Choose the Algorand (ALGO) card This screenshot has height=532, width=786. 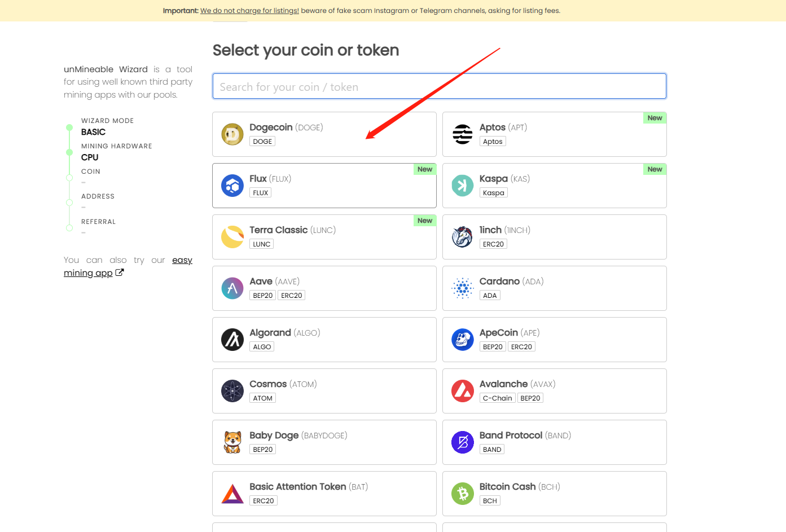tap(324, 340)
